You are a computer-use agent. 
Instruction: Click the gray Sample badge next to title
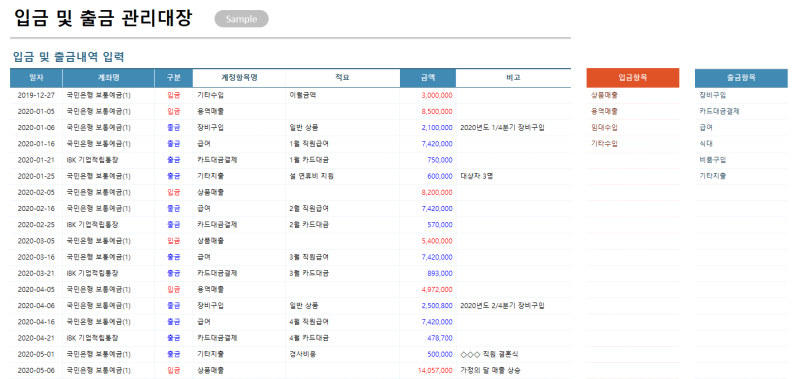coord(241,19)
